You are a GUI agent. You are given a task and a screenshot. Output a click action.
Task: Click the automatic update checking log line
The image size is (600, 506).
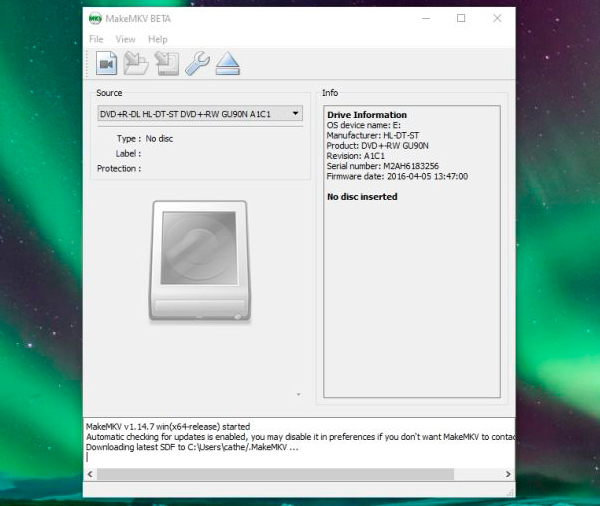(300, 437)
